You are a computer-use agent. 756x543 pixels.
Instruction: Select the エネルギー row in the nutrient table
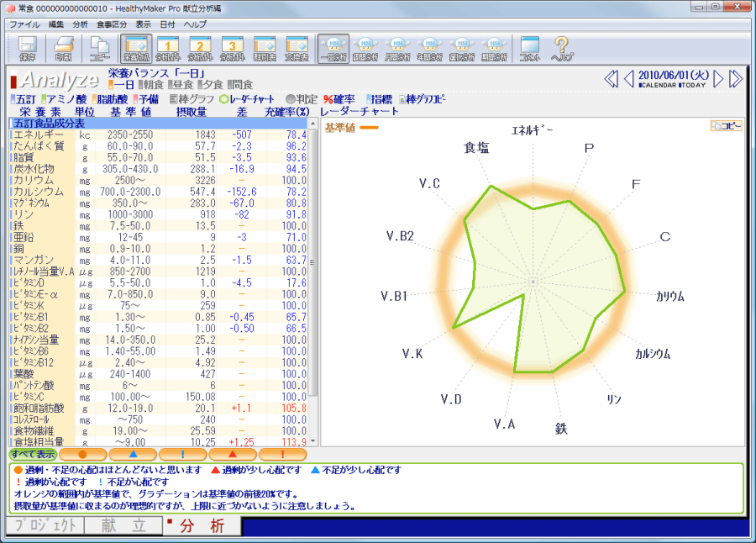click(x=159, y=134)
